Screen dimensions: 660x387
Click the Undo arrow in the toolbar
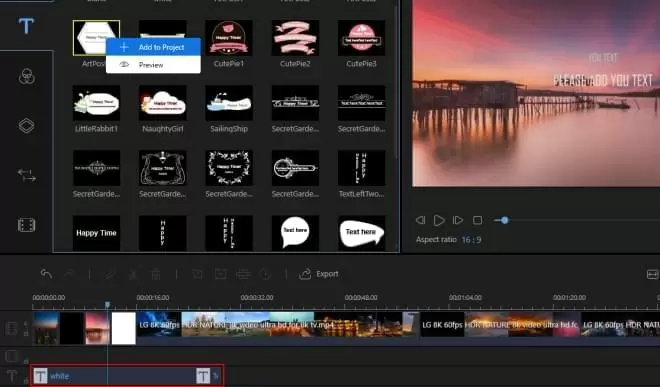[46, 274]
